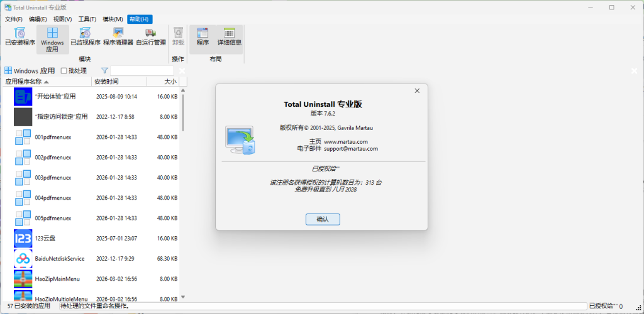Select the 123云盘 row name

pyautogui.click(x=45, y=238)
